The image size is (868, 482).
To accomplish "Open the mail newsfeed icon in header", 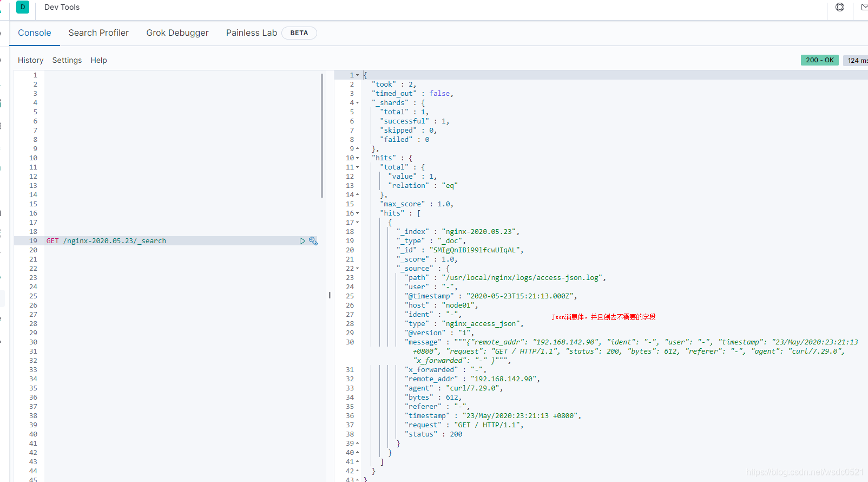I will point(864,7).
